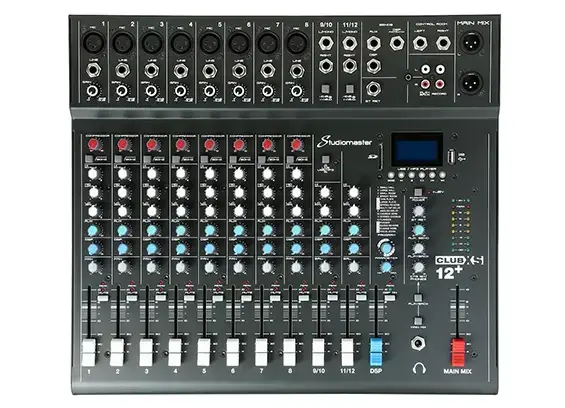Toggle the USB/MP3 source button on channel 9/10
565x408 pixels.
325,159
